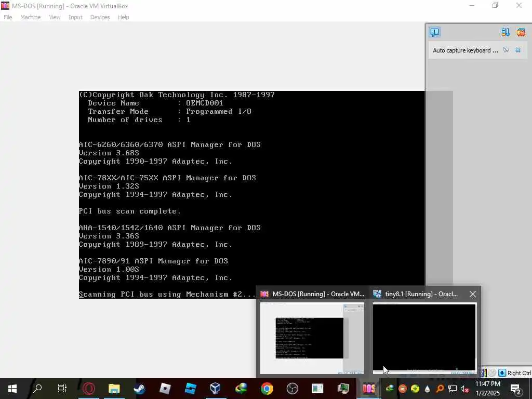The image size is (532, 399).
Task: Open Roblox Studio from the taskbar
Action: (x=190, y=389)
